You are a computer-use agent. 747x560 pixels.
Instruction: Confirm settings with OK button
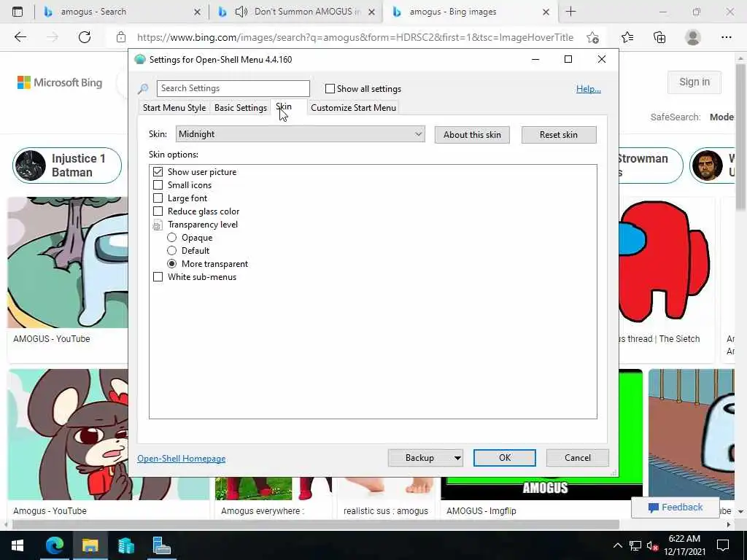coord(505,458)
